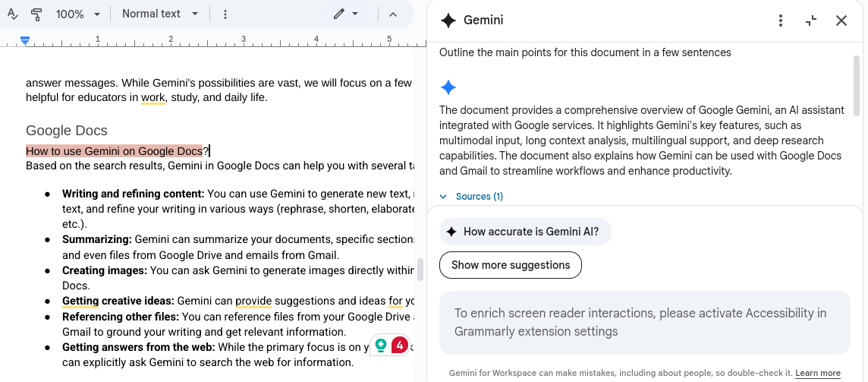Screen dimensions: 868x382
Task: Select the 'How accurate is Gemini AI?' suggestion
Action: pyautogui.click(x=525, y=232)
